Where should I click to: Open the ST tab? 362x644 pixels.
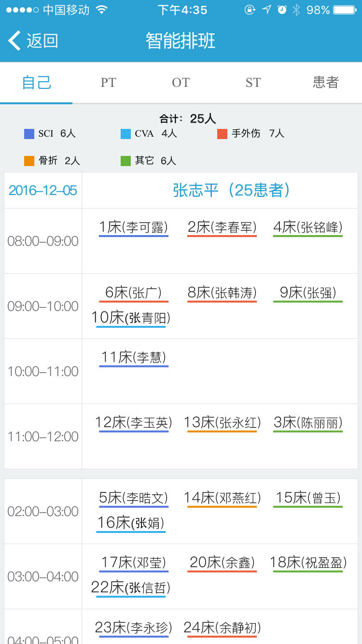click(x=253, y=83)
